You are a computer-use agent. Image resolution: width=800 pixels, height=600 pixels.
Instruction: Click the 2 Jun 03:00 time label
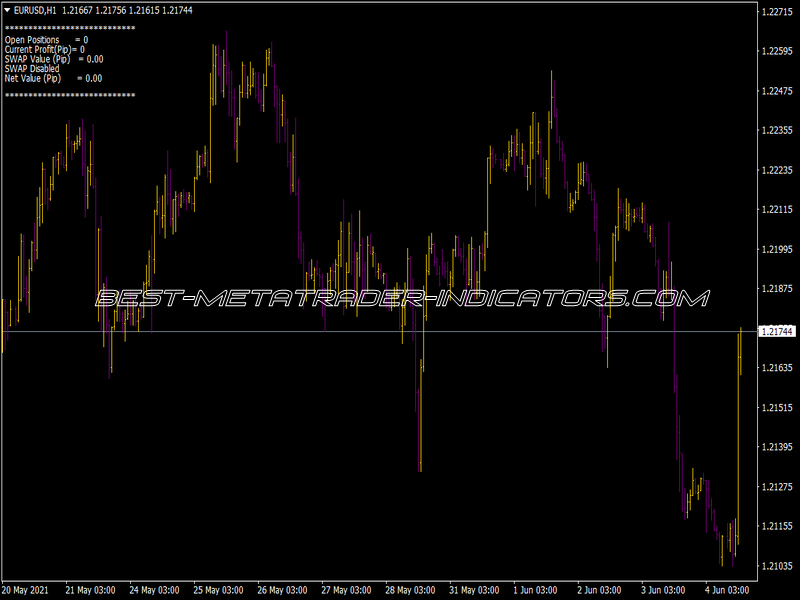coord(599,590)
